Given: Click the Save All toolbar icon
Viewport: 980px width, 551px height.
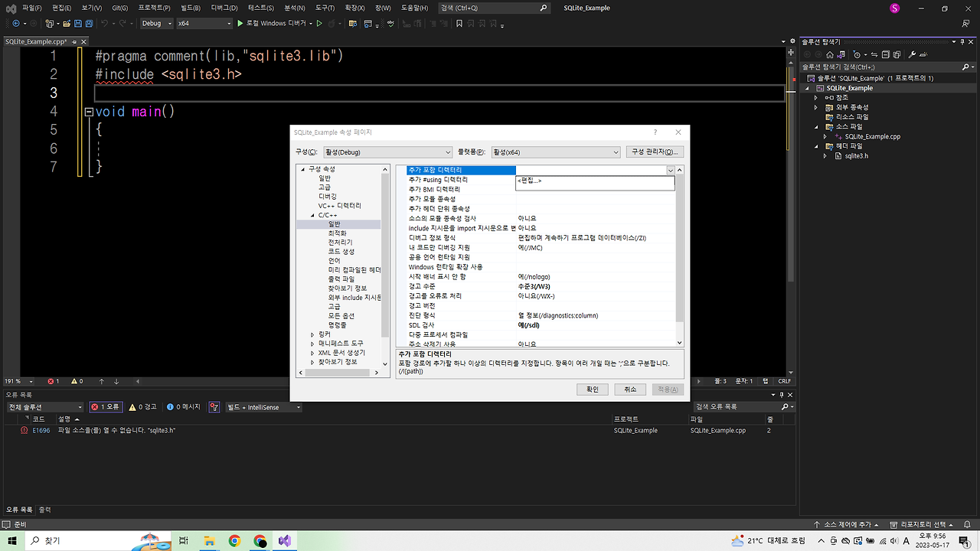Looking at the screenshot, I should click(89, 24).
